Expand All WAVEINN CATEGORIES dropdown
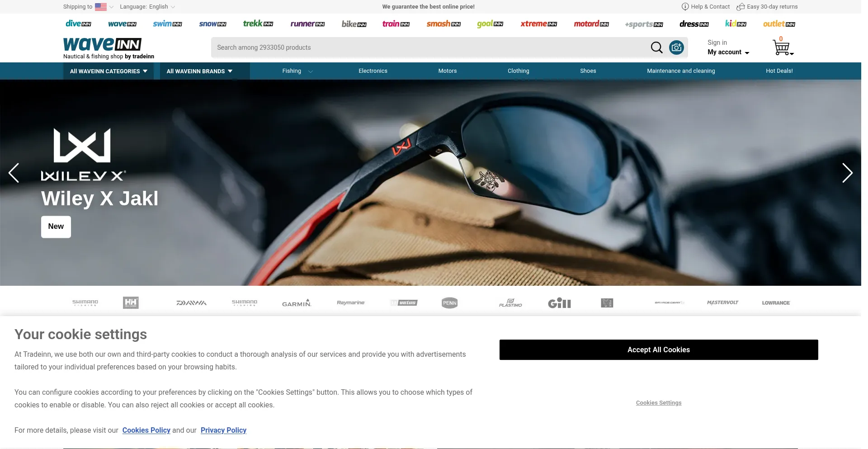The image size is (868, 449). pos(108,71)
